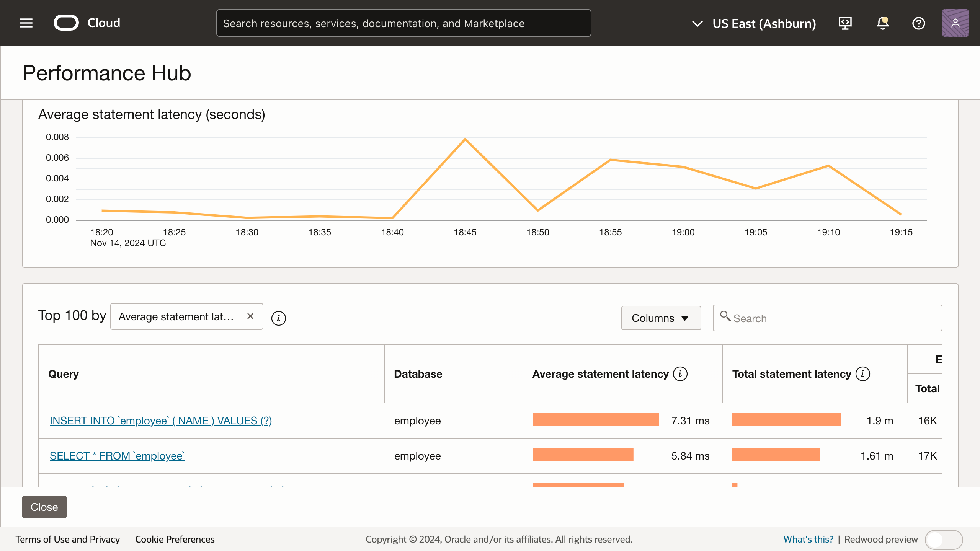Screen dimensions: 980x551
Task: Remove the Average statement latency filter chip
Action: 250,316
